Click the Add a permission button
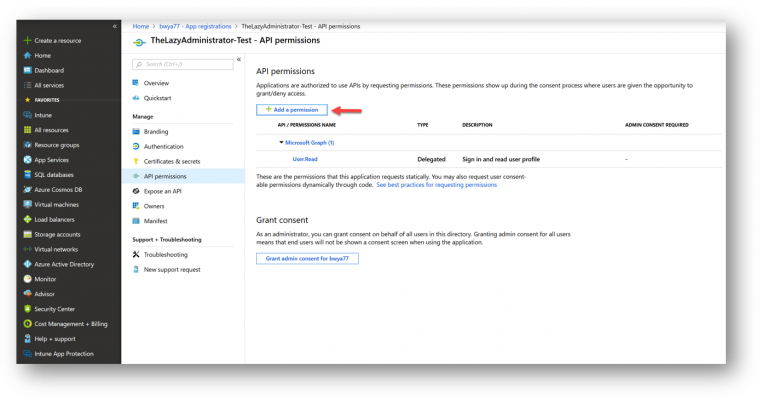Viewport: 768px width, 399px height. [292, 110]
